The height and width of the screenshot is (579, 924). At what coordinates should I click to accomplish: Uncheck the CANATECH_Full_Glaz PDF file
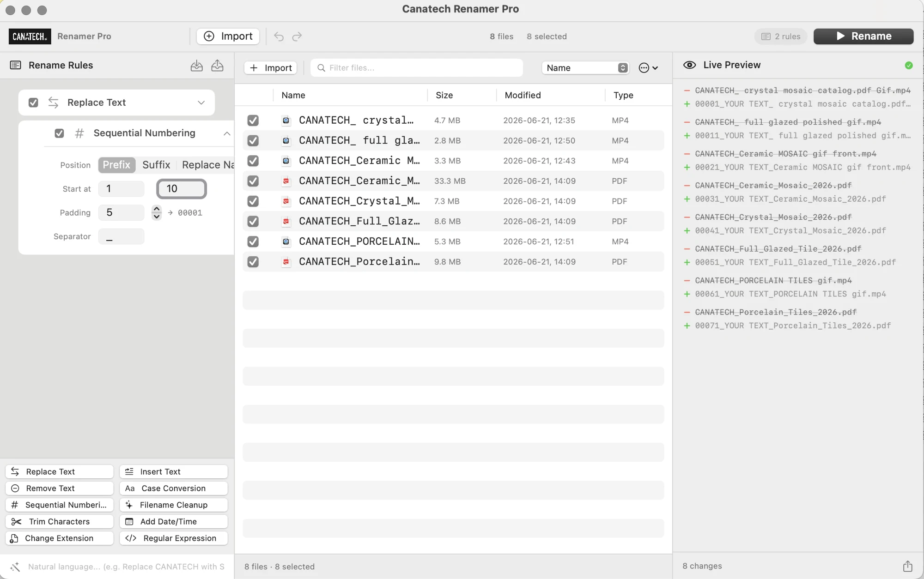[x=253, y=222]
